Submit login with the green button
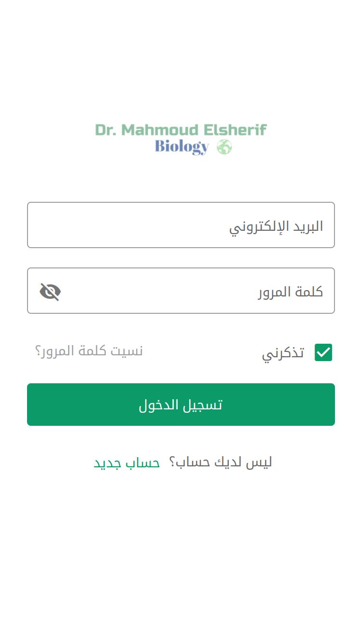Image resolution: width=362 pixels, height=644 pixels. 181,405
